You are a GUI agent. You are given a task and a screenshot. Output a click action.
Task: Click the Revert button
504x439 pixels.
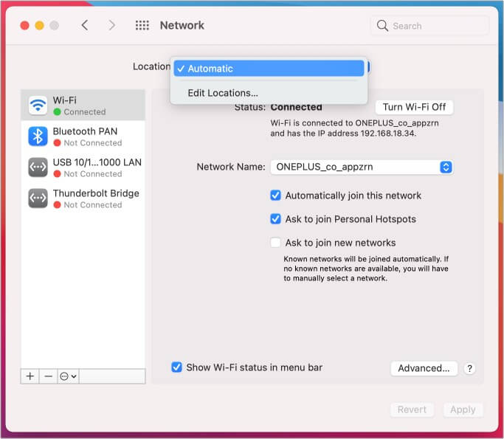pyautogui.click(x=412, y=409)
